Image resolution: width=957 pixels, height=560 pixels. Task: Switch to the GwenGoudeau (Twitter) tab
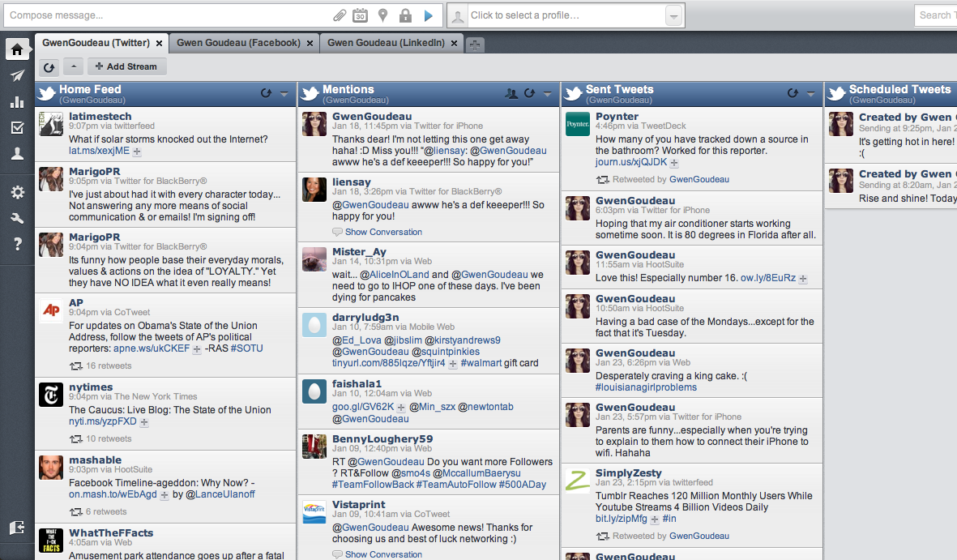96,43
